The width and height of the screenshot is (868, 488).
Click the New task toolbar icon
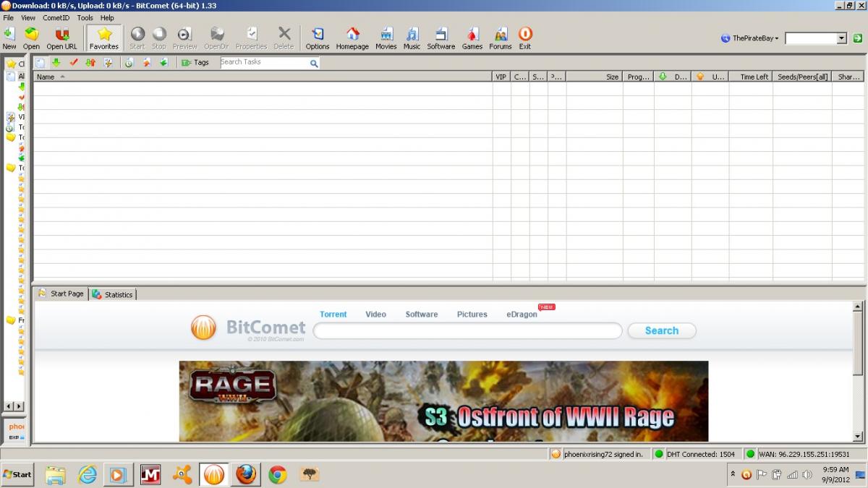click(x=9, y=35)
